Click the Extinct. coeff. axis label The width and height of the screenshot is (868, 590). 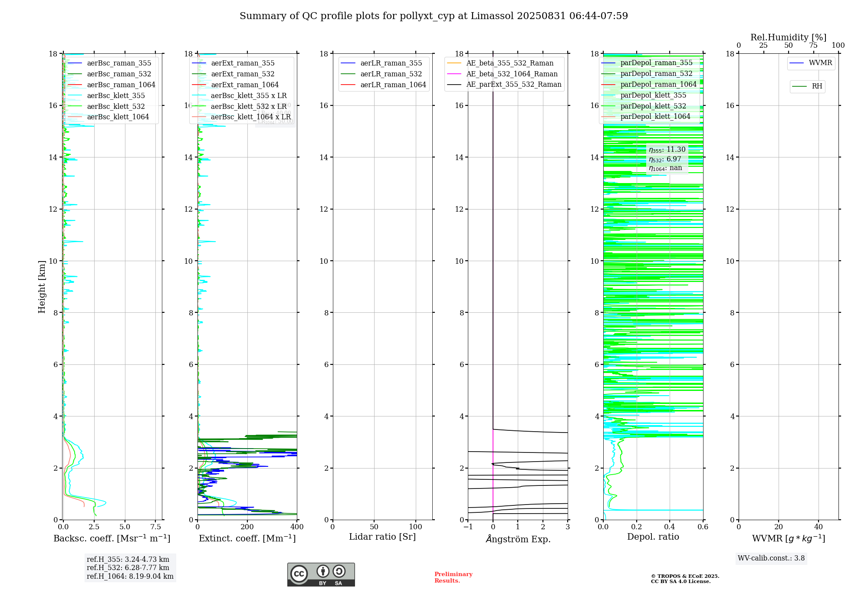pyautogui.click(x=247, y=538)
